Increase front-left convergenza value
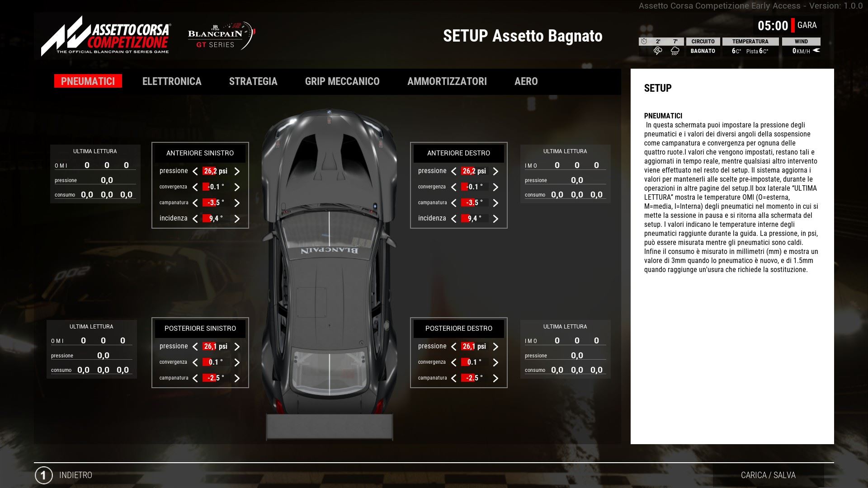 pos(237,187)
